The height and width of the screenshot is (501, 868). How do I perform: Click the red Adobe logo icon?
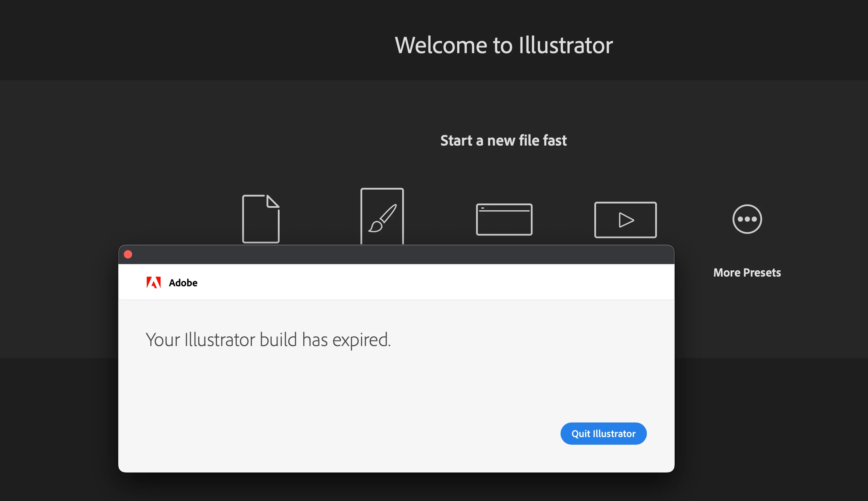(153, 282)
